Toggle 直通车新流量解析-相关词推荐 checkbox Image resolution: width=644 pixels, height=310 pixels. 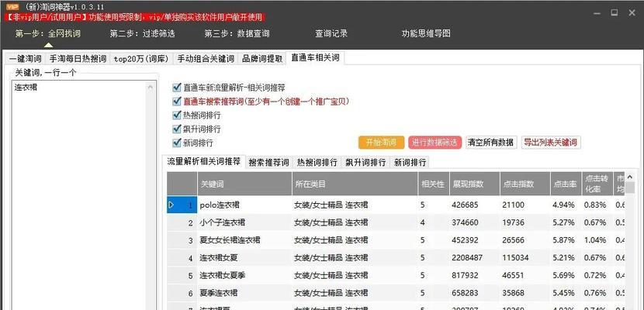(177, 88)
